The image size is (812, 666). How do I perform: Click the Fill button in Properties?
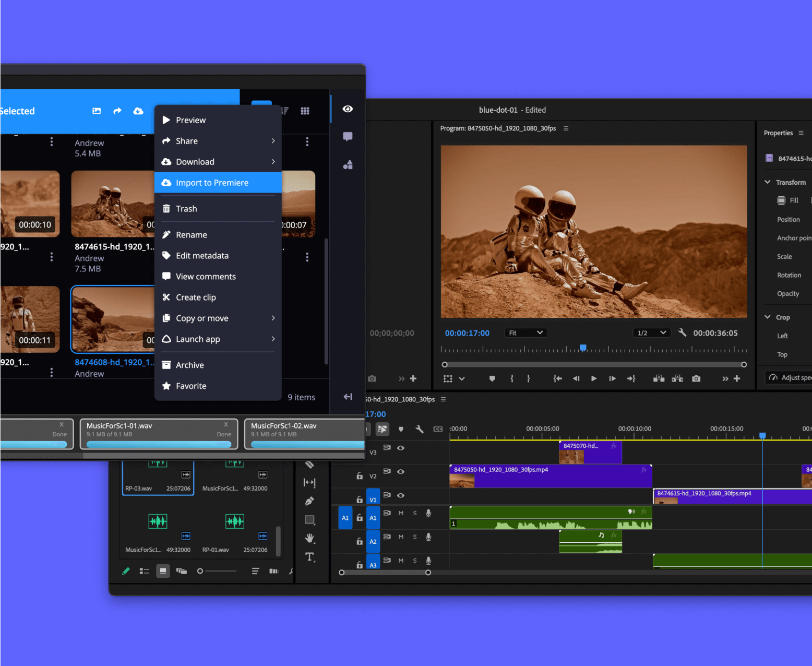(788, 200)
